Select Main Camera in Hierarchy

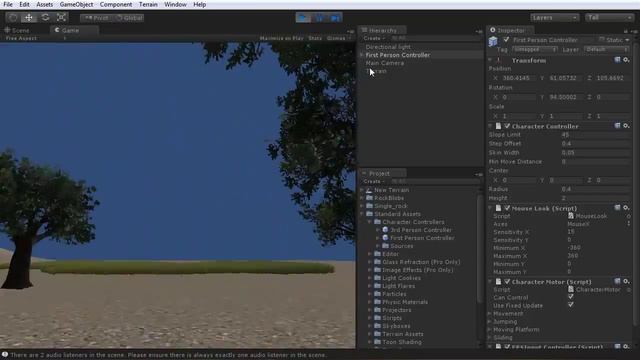[x=384, y=63]
